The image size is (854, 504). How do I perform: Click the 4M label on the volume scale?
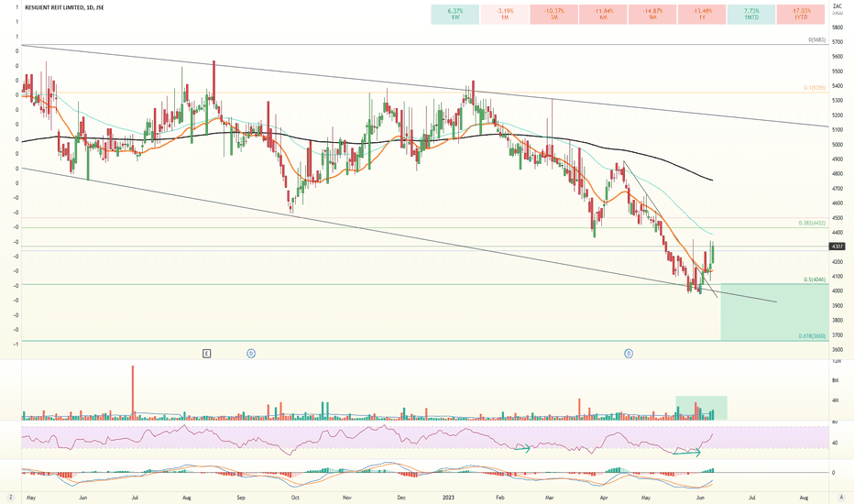[x=836, y=400]
